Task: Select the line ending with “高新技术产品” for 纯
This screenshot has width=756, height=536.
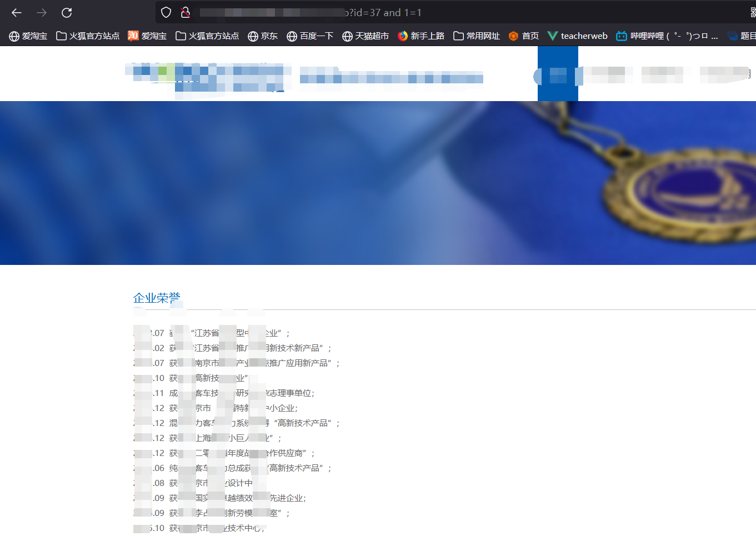Action: 232,468
